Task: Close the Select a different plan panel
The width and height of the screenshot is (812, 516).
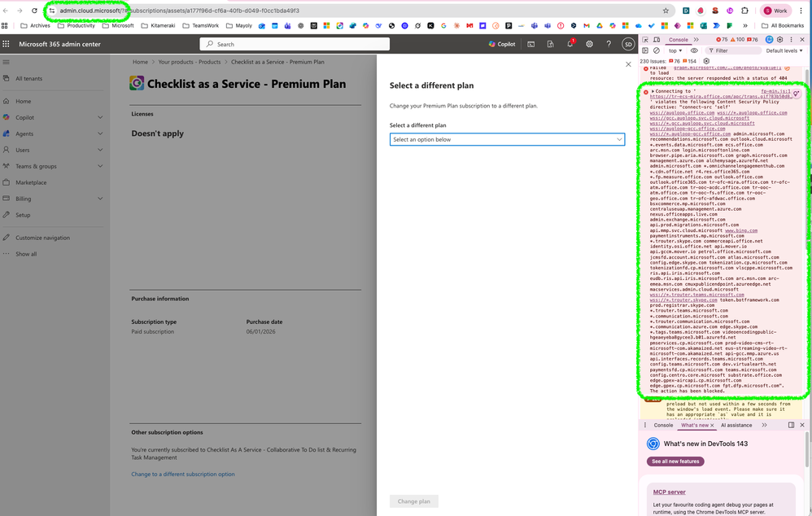Action: click(x=628, y=64)
